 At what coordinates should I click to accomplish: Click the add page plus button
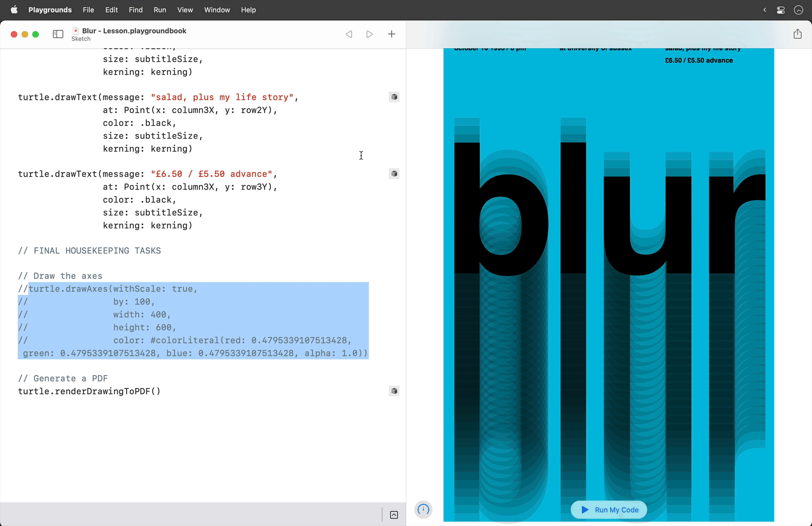[x=392, y=34]
